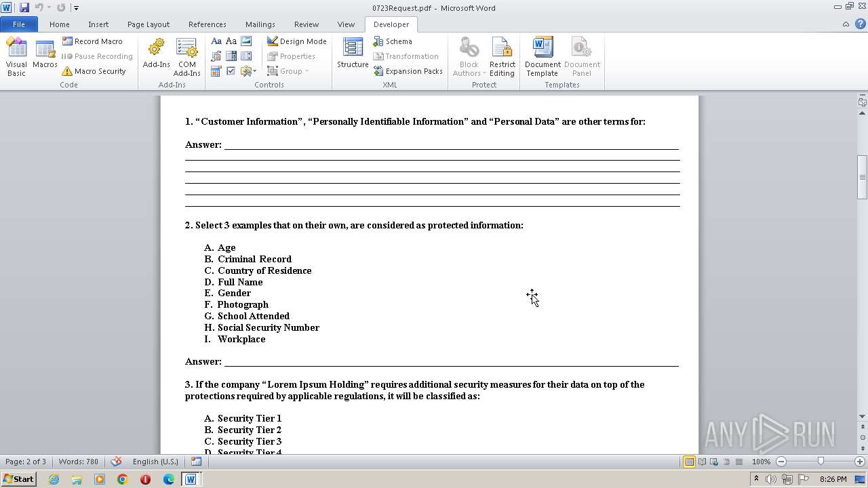
Task: Open COM Add-Ins dialog
Action: pos(186,57)
